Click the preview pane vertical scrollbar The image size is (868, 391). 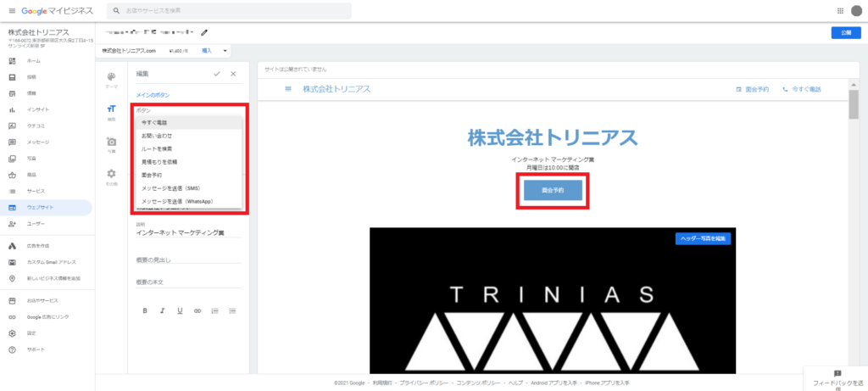click(853, 103)
